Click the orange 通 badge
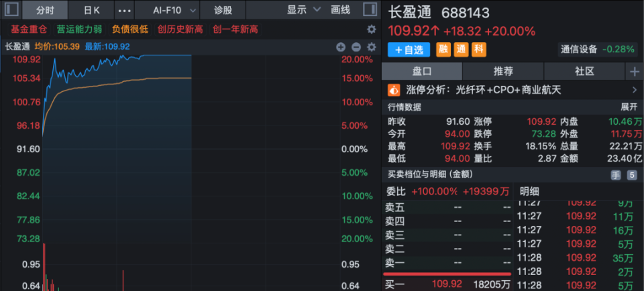Image resolution: width=644 pixels, height=291 pixels. click(x=460, y=50)
